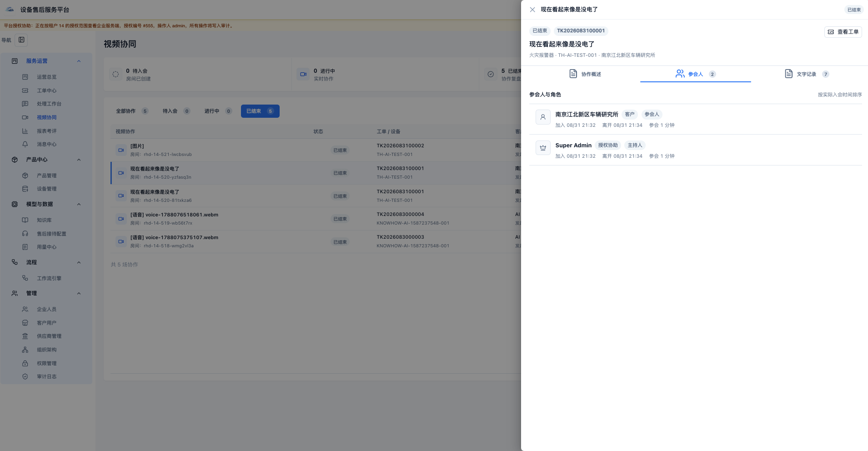
Task: Click the 组织架构 hierarchy icon
Action: tap(25, 350)
